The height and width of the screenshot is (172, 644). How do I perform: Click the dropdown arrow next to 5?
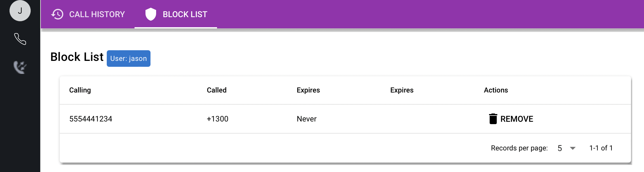point(573,148)
